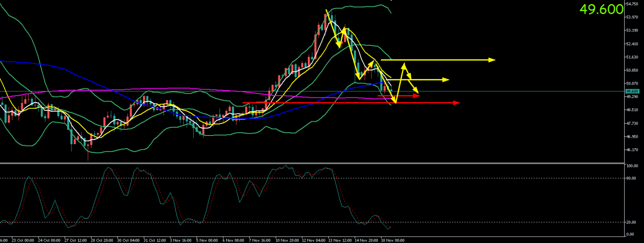
Task: Select the 18 Nov 00:00 time label
Action: pos(393,240)
